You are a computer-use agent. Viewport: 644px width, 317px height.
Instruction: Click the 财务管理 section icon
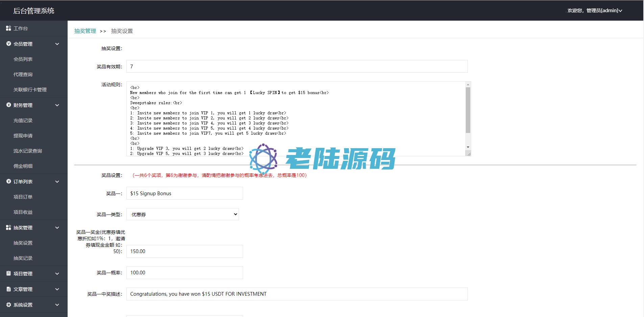(x=8, y=105)
